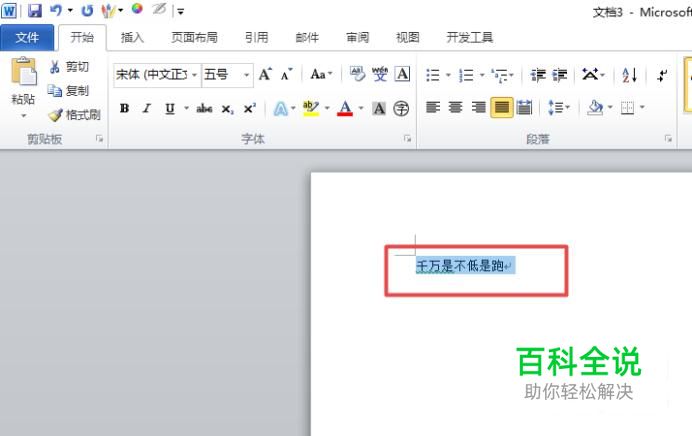The width and height of the screenshot is (692, 436).
Task: Toggle show paragraph marks
Action: [x=662, y=75]
